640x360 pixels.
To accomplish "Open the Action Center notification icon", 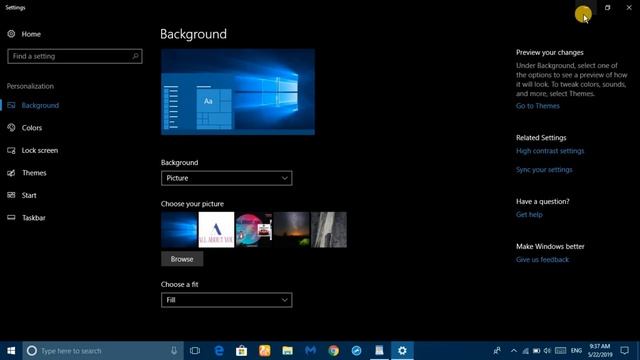I will pos(624,351).
